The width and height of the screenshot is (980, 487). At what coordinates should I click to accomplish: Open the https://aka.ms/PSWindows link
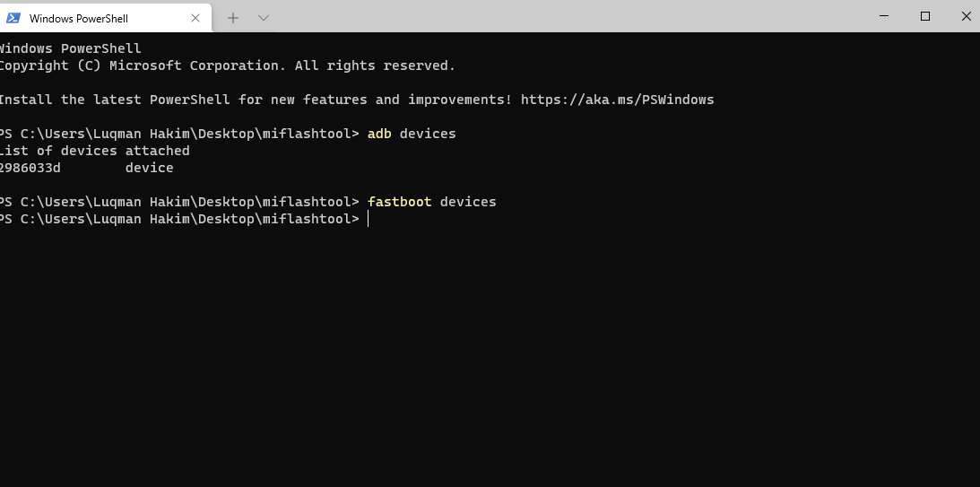click(617, 100)
